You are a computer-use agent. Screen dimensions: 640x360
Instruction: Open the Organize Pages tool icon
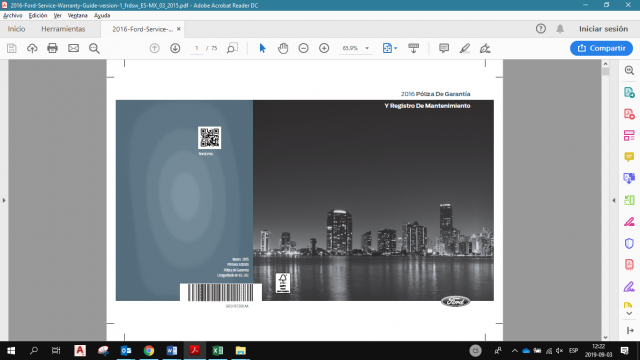pyautogui.click(x=629, y=136)
